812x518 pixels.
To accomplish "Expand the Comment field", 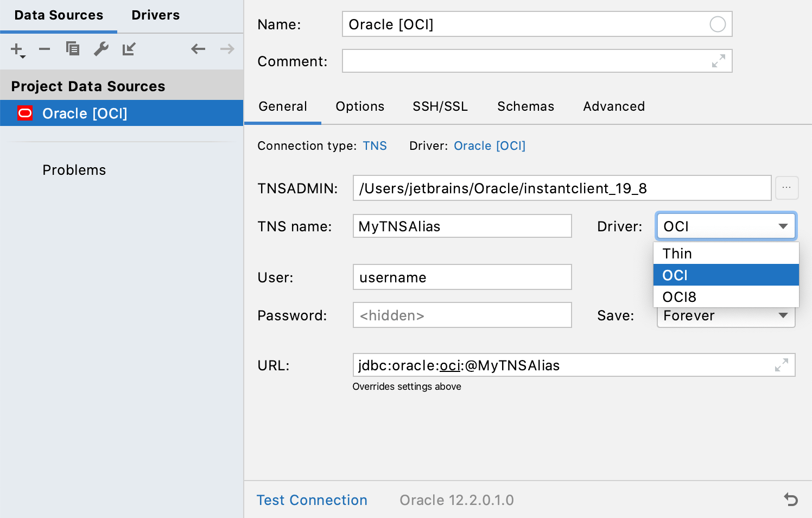I will click(719, 61).
